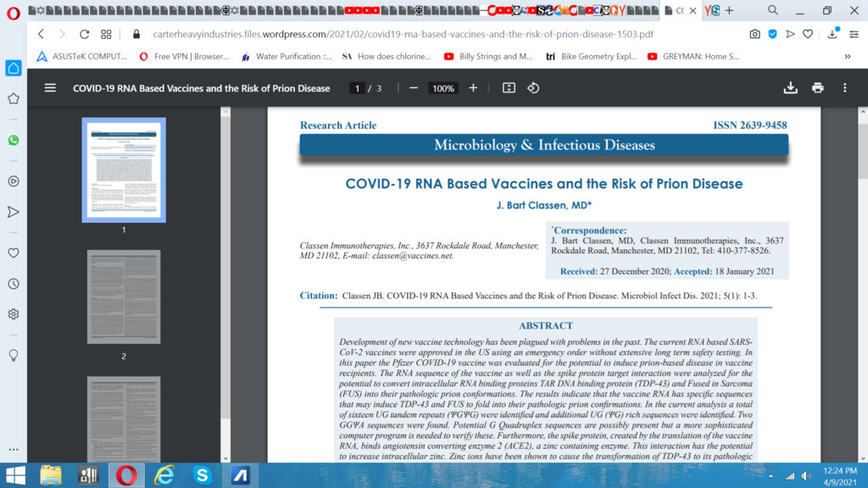Toggle the PDF thumbnail sidebar via the hamburger menu
This screenshot has height=488, width=868.
point(50,88)
